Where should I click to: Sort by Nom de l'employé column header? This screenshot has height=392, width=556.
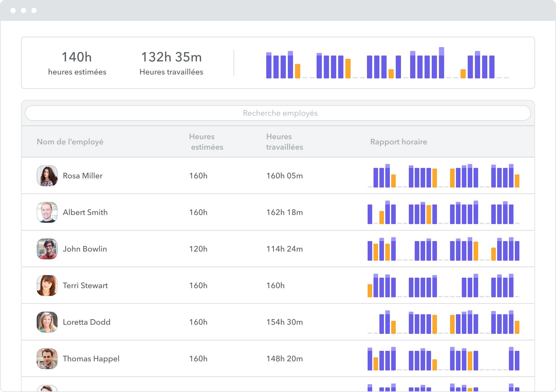[x=70, y=142]
